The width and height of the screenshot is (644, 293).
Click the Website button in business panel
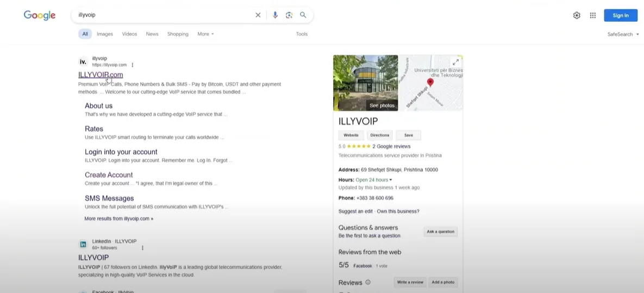[x=351, y=135]
